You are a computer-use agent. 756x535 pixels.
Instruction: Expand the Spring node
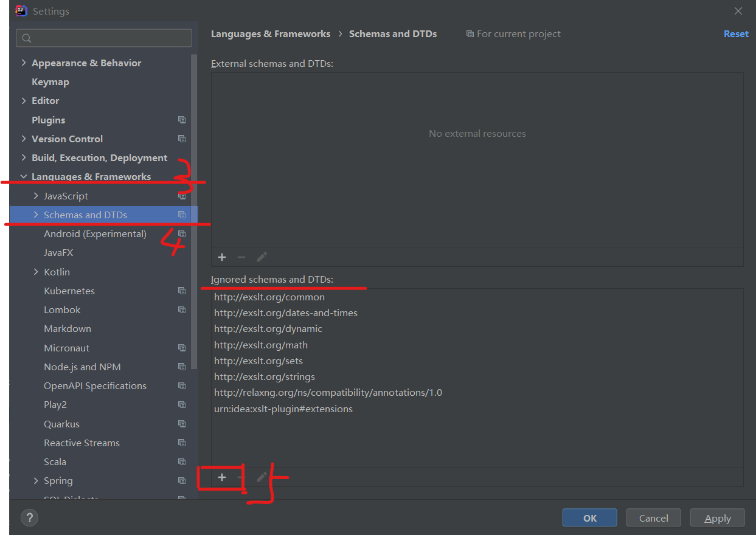click(x=36, y=480)
